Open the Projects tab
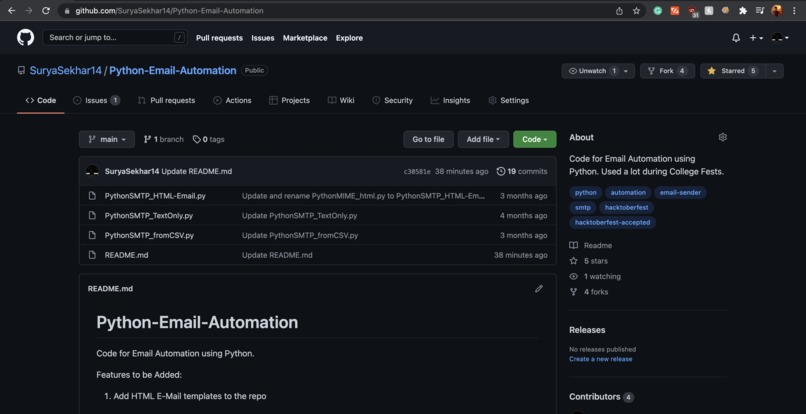The height and width of the screenshot is (414, 806). click(289, 100)
